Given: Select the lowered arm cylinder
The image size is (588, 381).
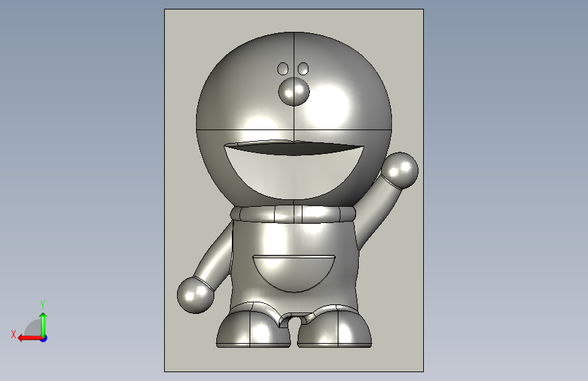Looking at the screenshot, I should [214, 256].
